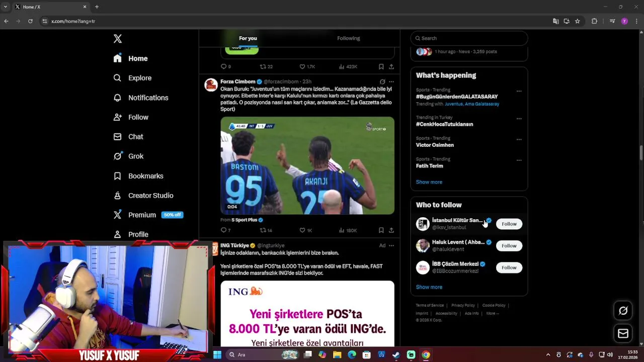Share the Forza Cimbom post
Viewport: 644px width, 362px height.
(391, 230)
